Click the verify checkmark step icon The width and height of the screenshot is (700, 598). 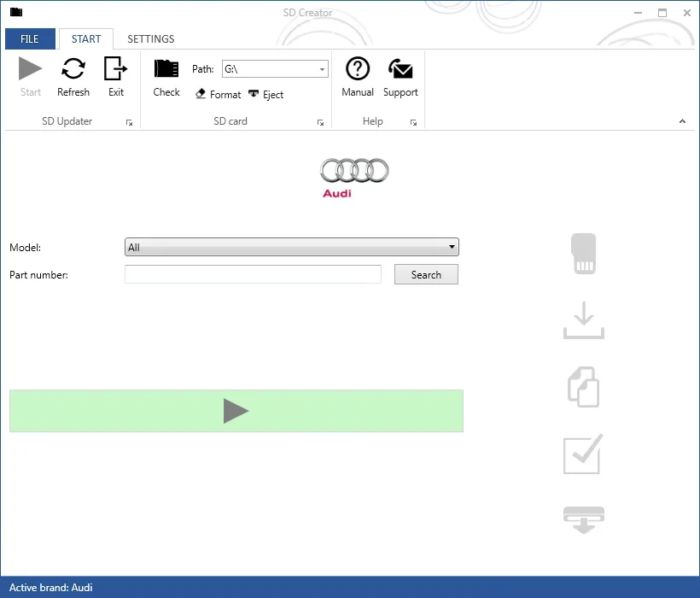pos(583,454)
